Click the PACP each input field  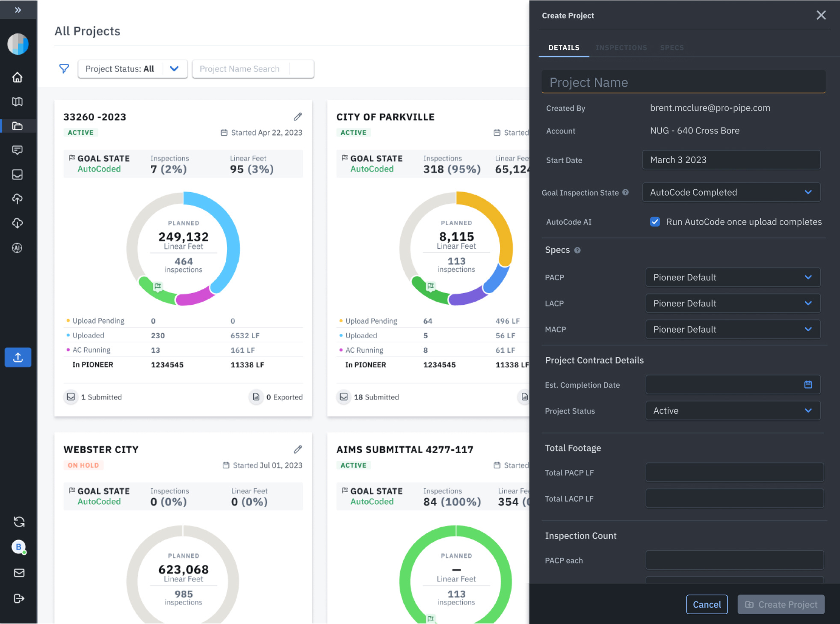click(734, 560)
